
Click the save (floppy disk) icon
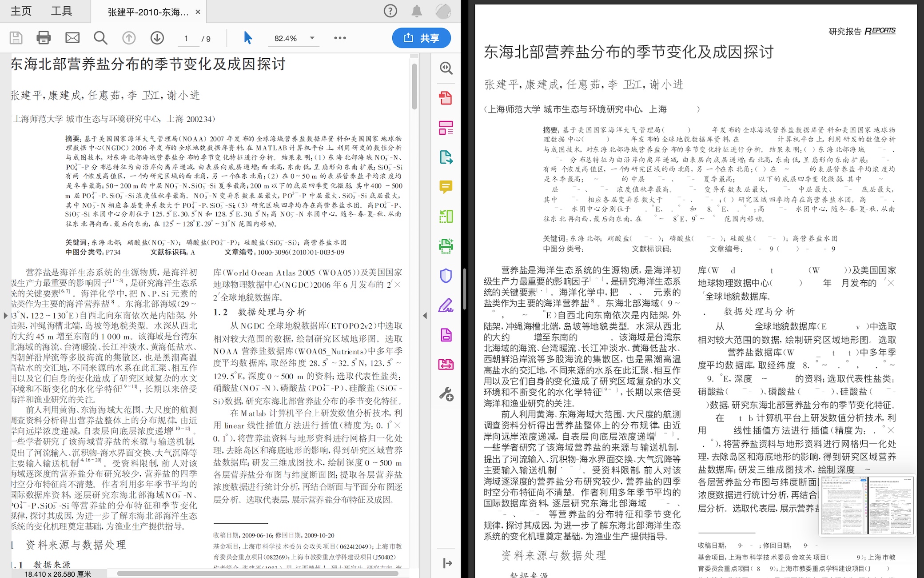coord(16,38)
